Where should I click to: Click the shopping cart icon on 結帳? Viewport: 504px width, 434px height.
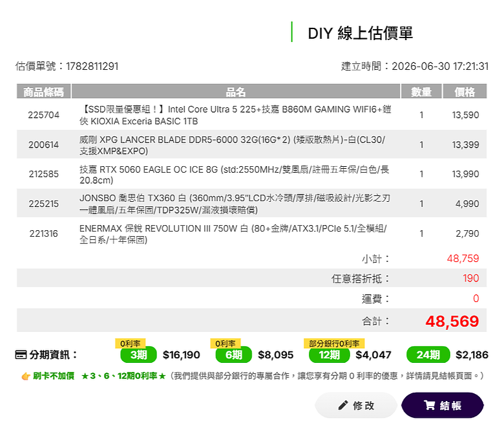coord(430,405)
